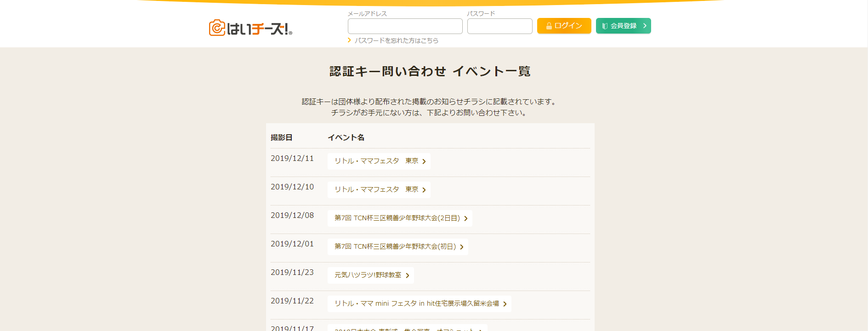This screenshot has height=331, width=868.
Task: Click the arrow chevron on the 会員登録 button
Action: [x=645, y=26]
